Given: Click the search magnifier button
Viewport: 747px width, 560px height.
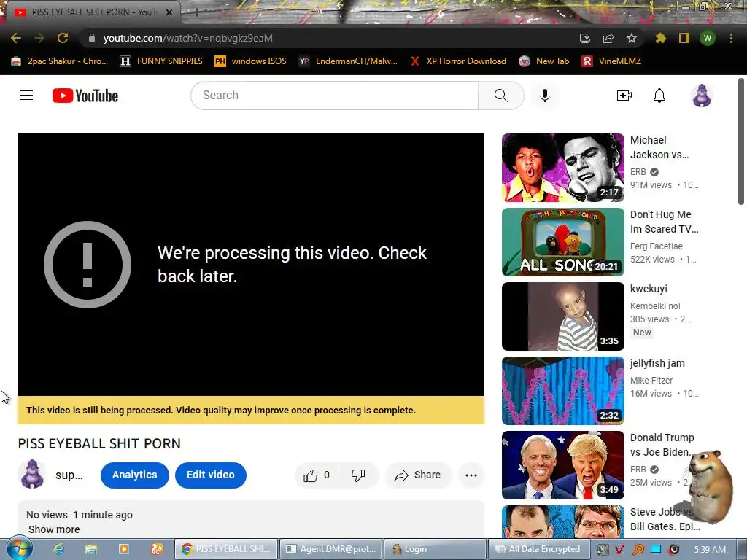Looking at the screenshot, I should (500, 96).
